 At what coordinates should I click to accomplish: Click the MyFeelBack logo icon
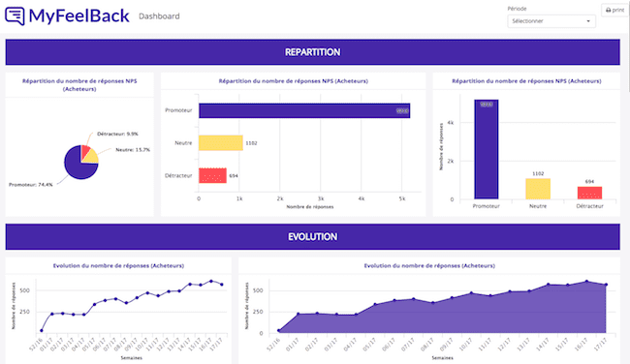(15, 15)
